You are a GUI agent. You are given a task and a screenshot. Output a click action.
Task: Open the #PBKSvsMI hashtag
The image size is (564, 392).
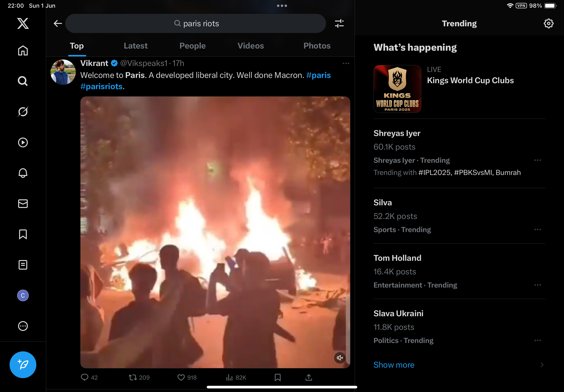pos(473,173)
